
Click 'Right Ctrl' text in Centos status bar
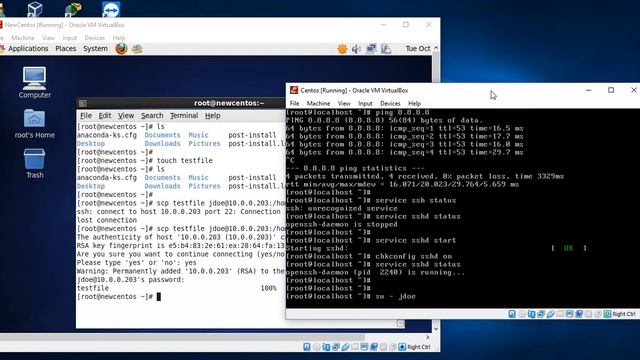[x=623, y=314]
